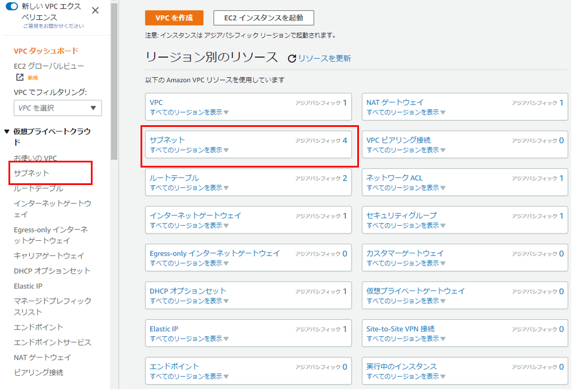Open the VPC を選択 filter dropdown
This screenshot has height=392, width=574.
(x=58, y=108)
